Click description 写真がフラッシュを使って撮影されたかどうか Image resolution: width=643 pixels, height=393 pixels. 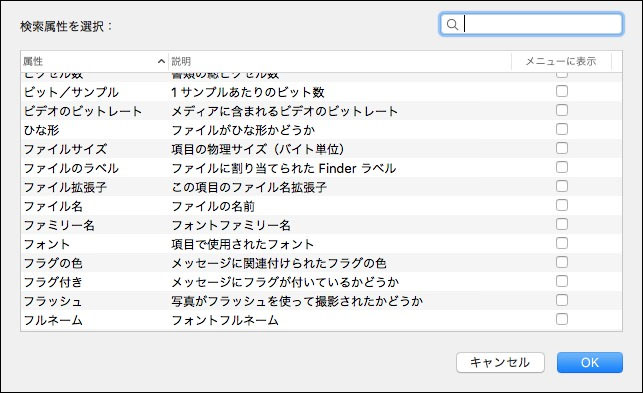(297, 301)
